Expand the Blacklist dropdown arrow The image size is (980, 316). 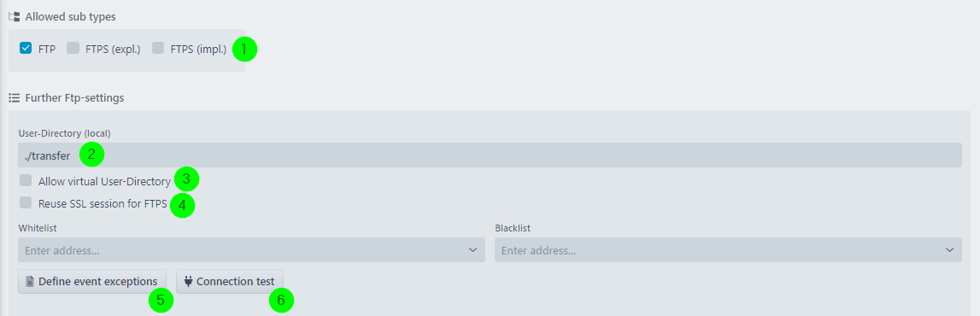[x=950, y=249]
